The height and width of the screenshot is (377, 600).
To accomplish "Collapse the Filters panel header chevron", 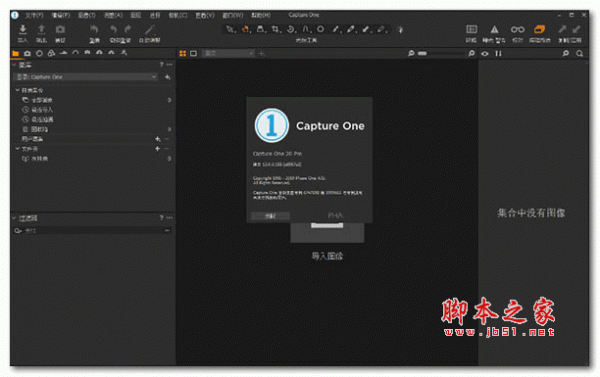I will tap(14, 218).
